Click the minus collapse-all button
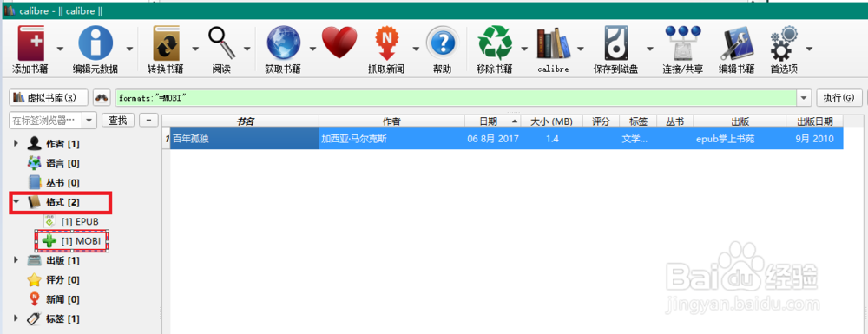Screen dimensions: 868x334 pyautogui.click(x=148, y=120)
